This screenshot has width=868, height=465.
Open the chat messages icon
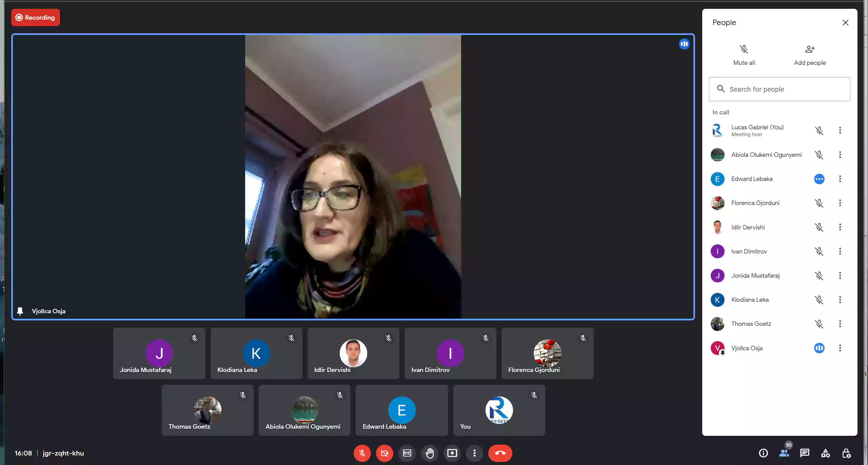click(805, 453)
